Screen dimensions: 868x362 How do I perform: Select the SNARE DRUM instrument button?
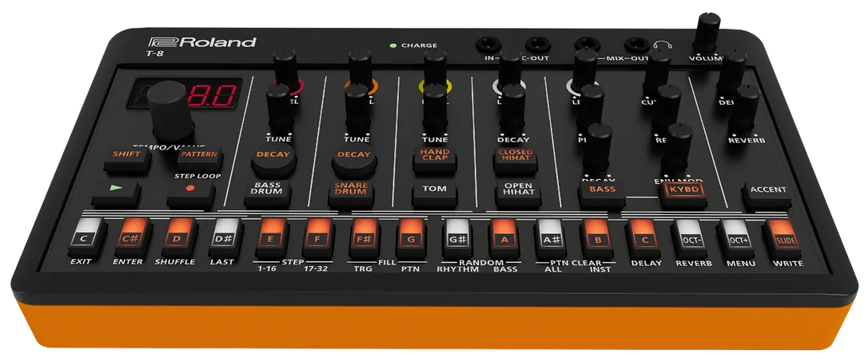click(350, 193)
